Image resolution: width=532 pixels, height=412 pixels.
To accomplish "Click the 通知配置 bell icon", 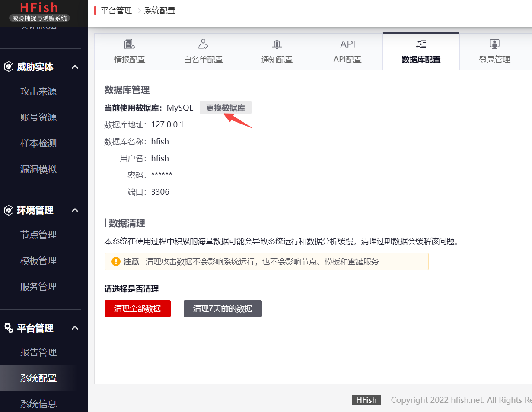I will (x=277, y=44).
